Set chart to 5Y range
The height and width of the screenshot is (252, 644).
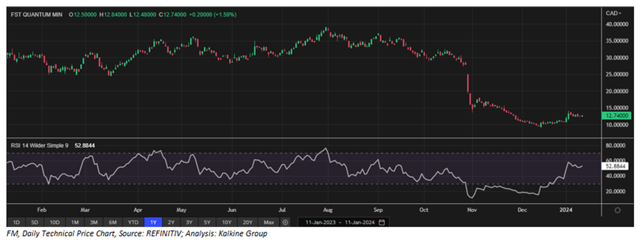[x=208, y=222]
